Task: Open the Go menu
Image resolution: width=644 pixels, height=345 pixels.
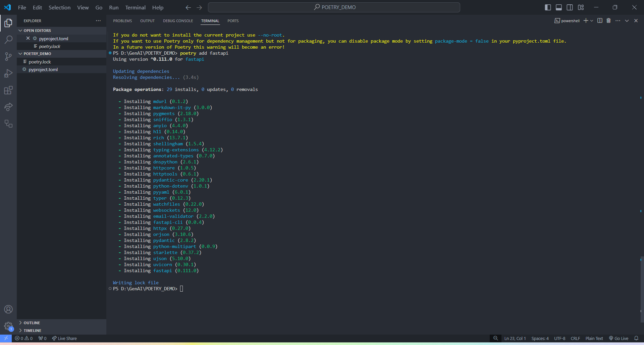Action: pyautogui.click(x=99, y=7)
